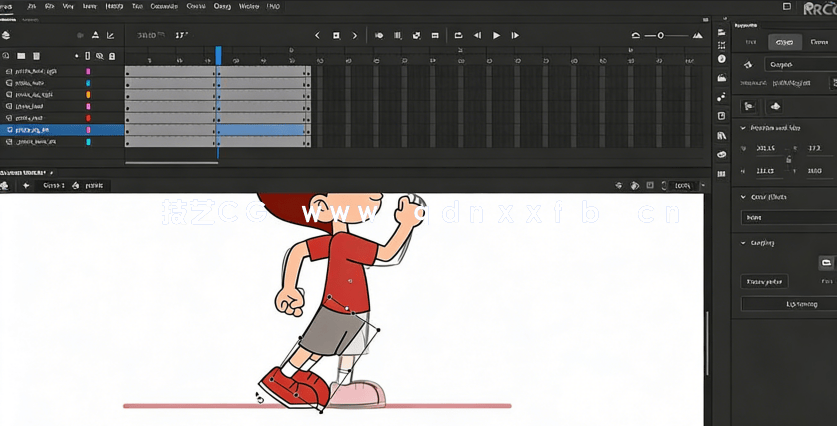Open the circular icon in right panel strip

pos(722,59)
